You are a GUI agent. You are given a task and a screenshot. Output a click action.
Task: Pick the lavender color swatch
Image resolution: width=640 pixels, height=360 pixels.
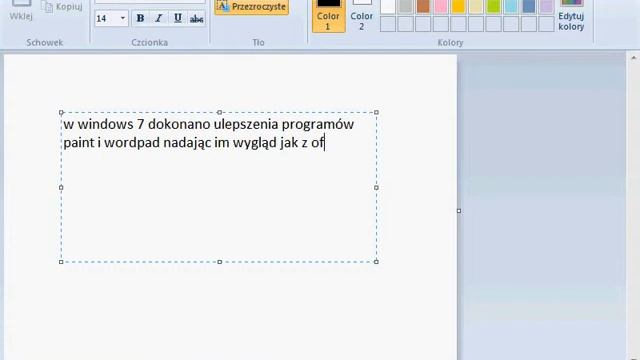[x=546, y=7]
